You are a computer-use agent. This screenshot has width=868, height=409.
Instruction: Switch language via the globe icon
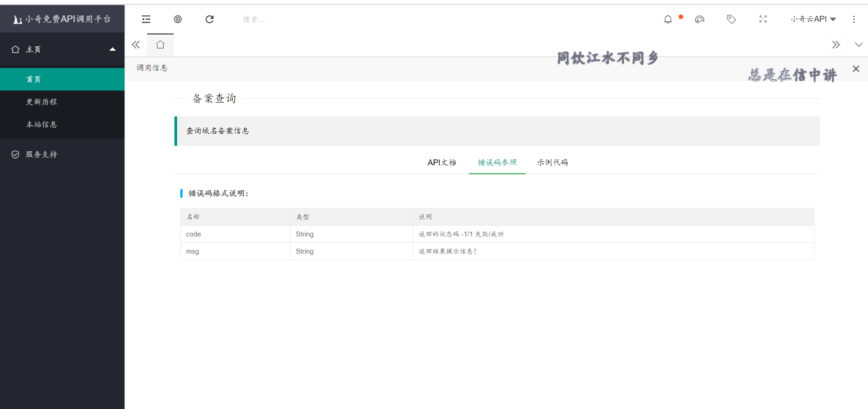[178, 19]
